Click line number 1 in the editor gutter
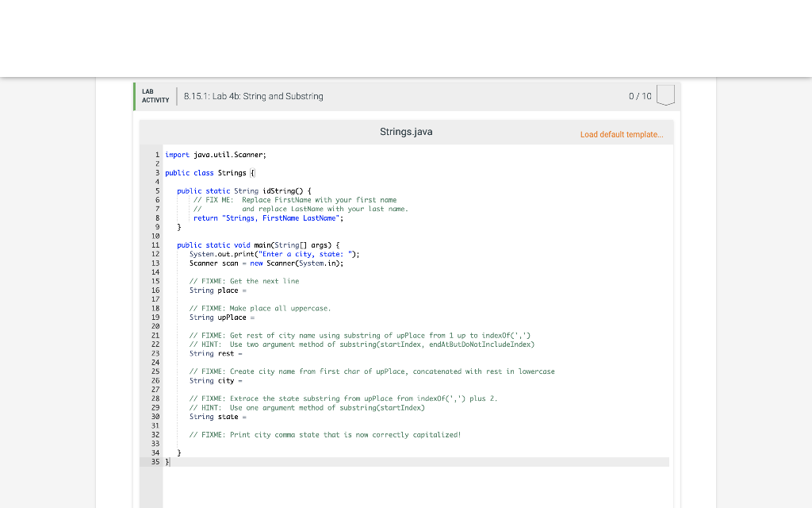 tap(155, 154)
